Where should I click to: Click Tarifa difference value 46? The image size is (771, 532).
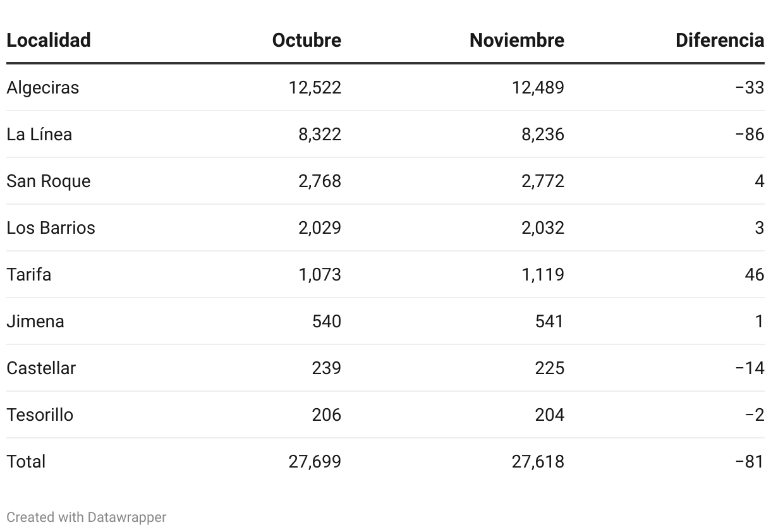[x=755, y=274]
